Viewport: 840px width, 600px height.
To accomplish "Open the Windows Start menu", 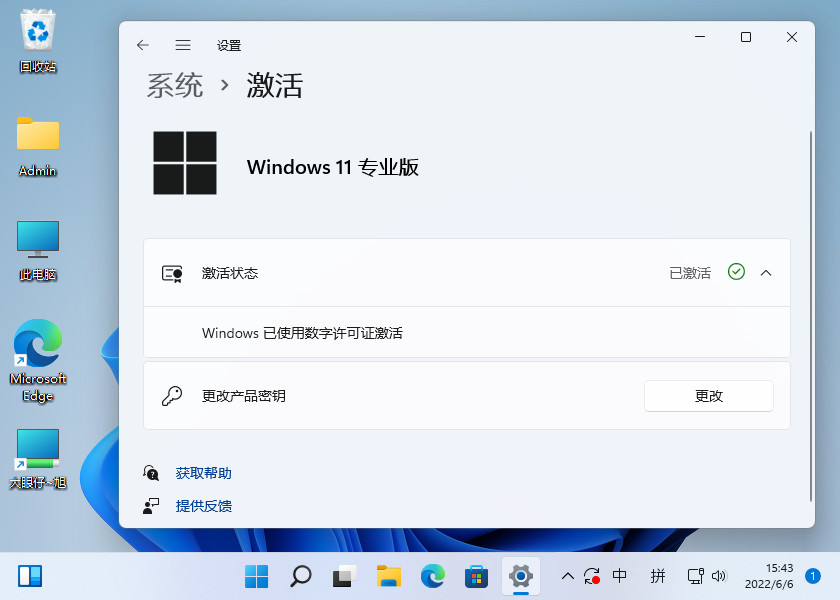I will (256, 576).
